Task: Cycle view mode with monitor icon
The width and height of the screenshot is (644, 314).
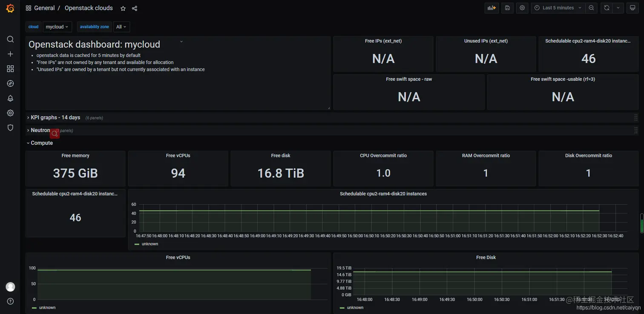Action: pos(632,8)
